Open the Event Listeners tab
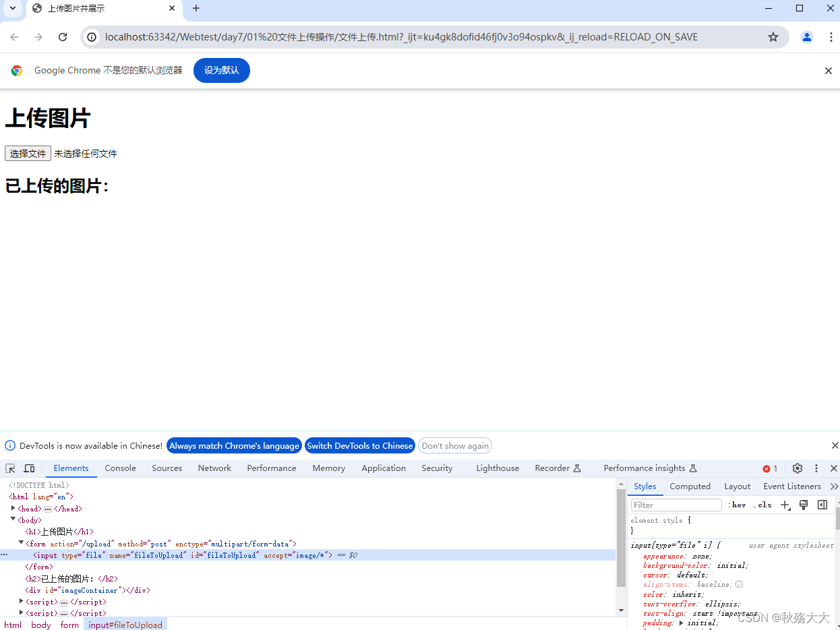The height and width of the screenshot is (630, 840). (x=792, y=486)
